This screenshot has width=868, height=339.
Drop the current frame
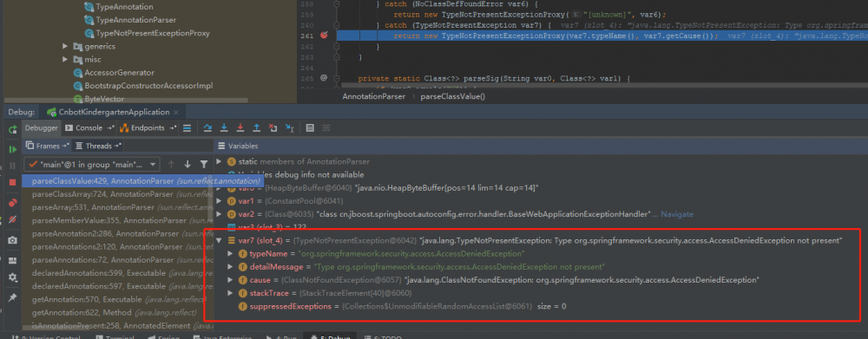(x=273, y=128)
